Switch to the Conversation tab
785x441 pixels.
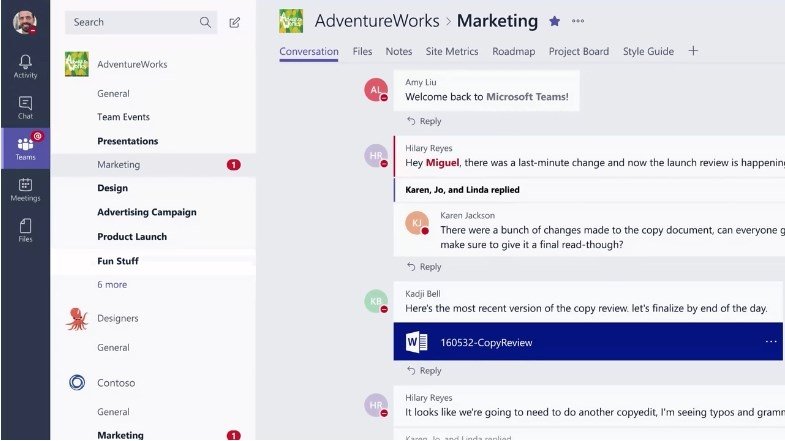pyautogui.click(x=309, y=51)
